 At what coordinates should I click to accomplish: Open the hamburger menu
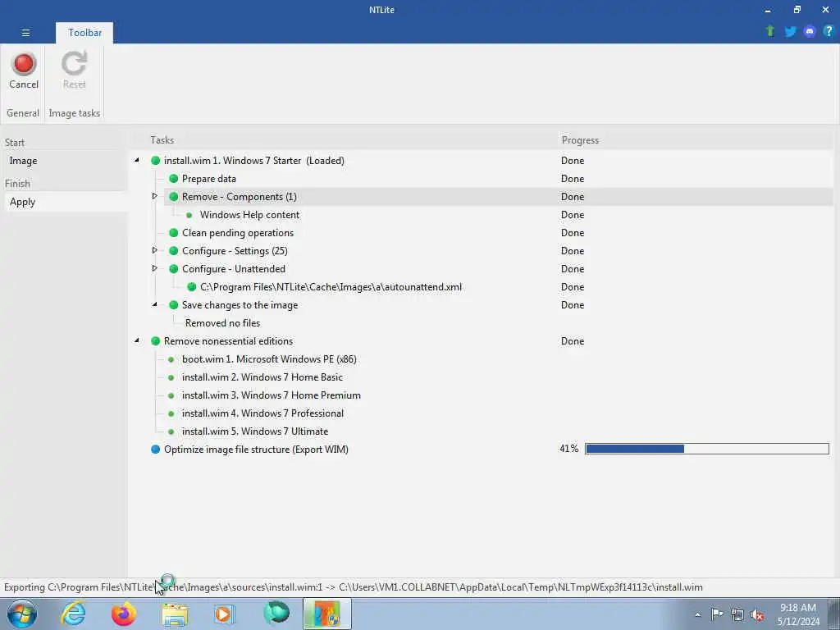[25, 33]
